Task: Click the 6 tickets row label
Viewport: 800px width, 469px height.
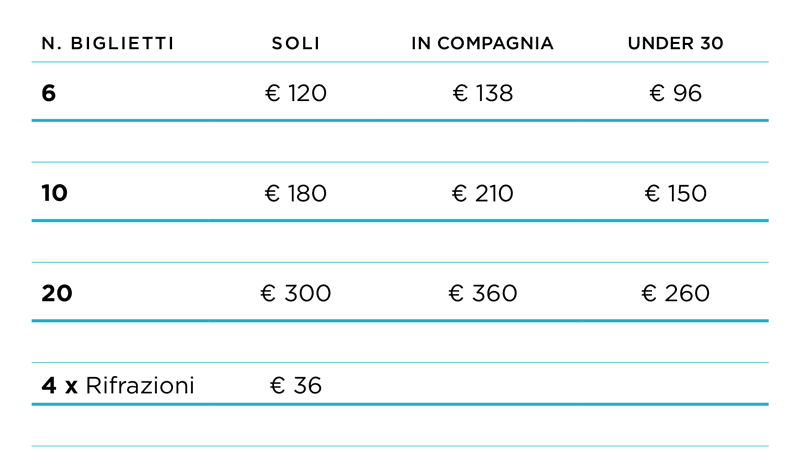Action: tap(49, 94)
